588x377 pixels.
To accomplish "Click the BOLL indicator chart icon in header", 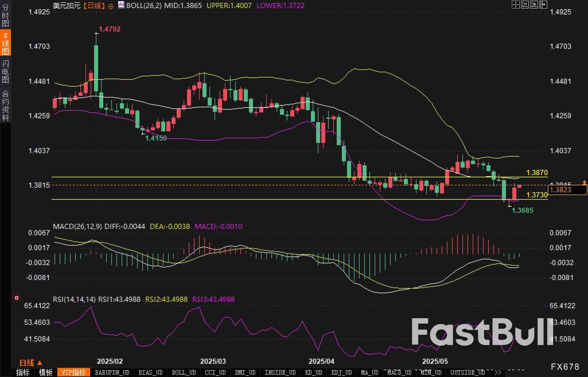I will [x=121, y=5].
